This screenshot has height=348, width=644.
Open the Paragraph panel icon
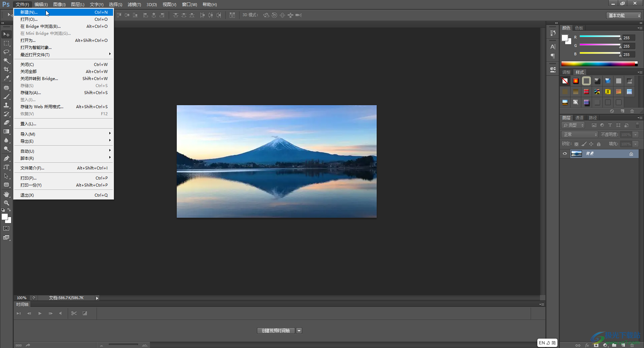pyautogui.click(x=553, y=56)
